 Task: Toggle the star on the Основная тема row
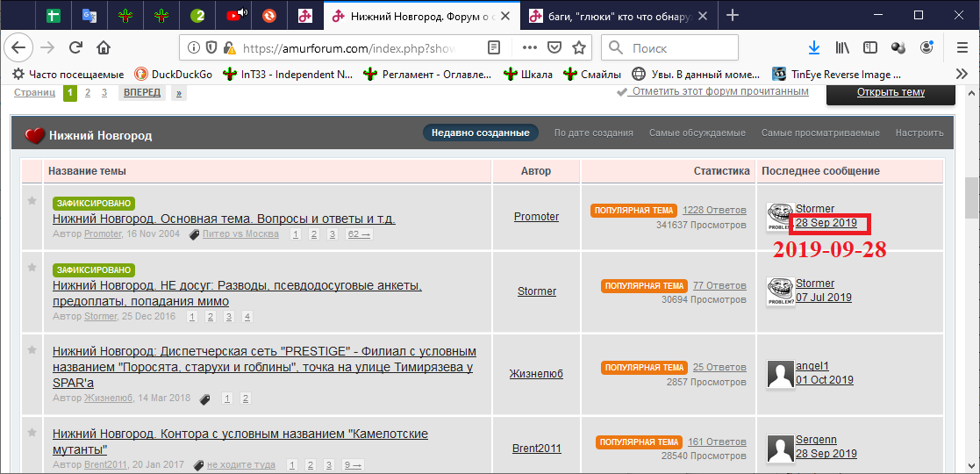click(x=32, y=201)
